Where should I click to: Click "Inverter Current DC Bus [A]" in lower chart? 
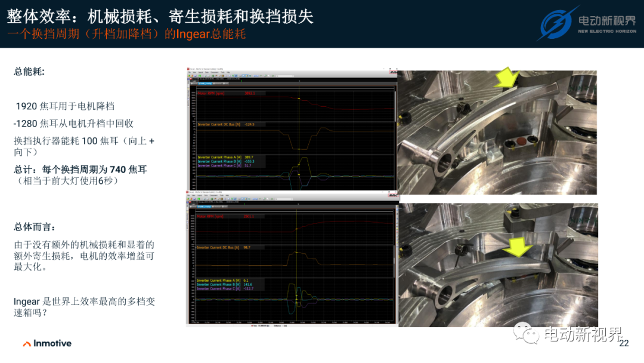coord(218,248)
